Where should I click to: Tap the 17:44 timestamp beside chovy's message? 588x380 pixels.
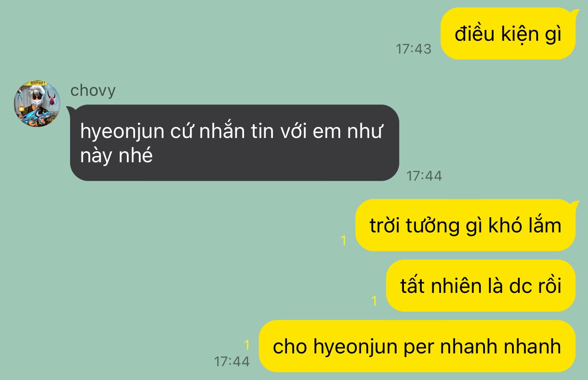point(424,176)
